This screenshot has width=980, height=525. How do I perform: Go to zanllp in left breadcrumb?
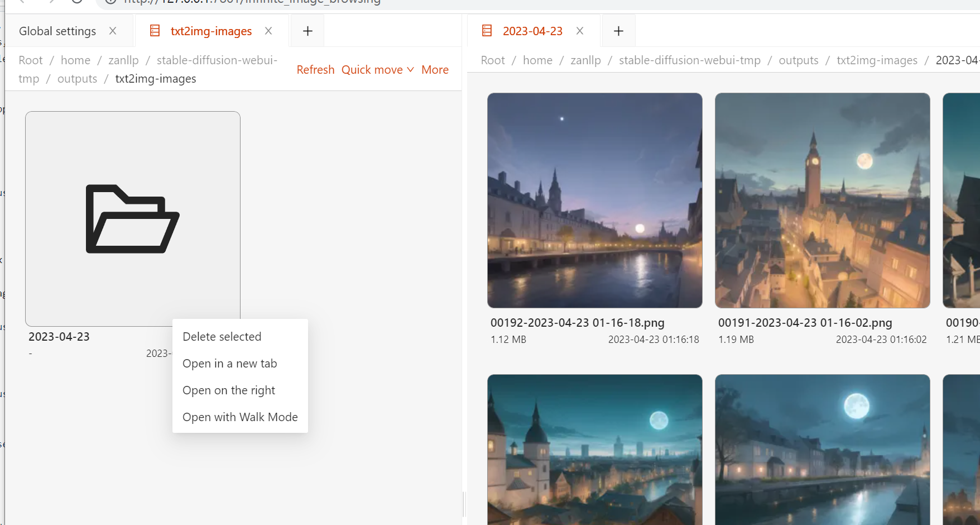[x=123, y=60]
